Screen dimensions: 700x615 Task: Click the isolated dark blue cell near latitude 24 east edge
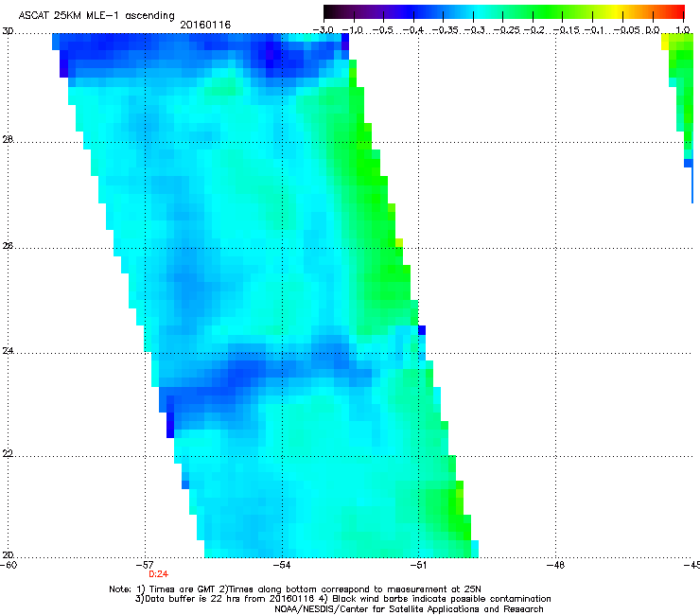click(422, 330)
